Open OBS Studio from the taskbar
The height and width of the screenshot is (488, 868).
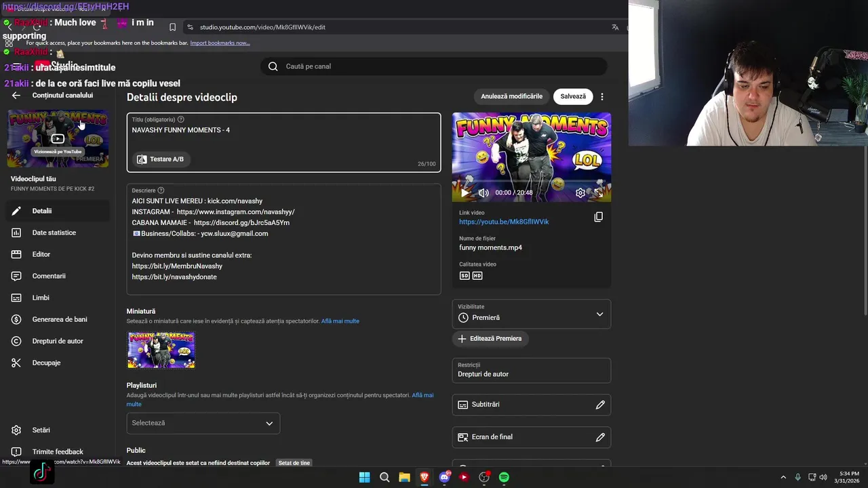click(x=484, y=477)
